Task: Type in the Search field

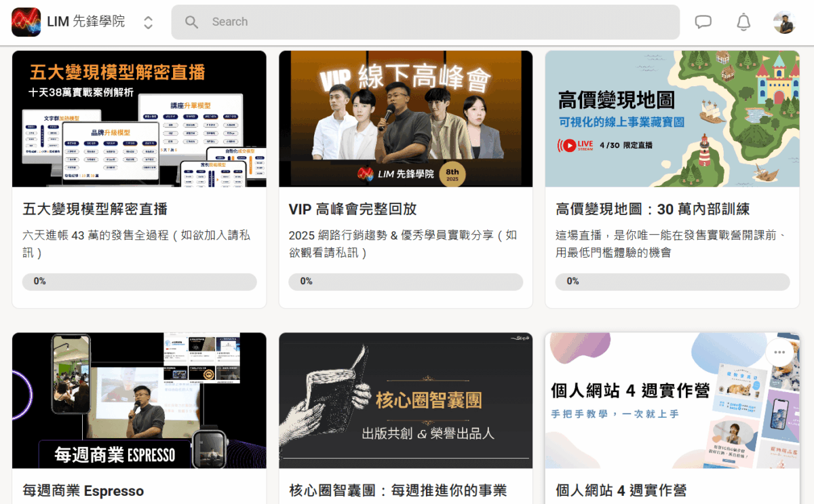Action: 434,22
